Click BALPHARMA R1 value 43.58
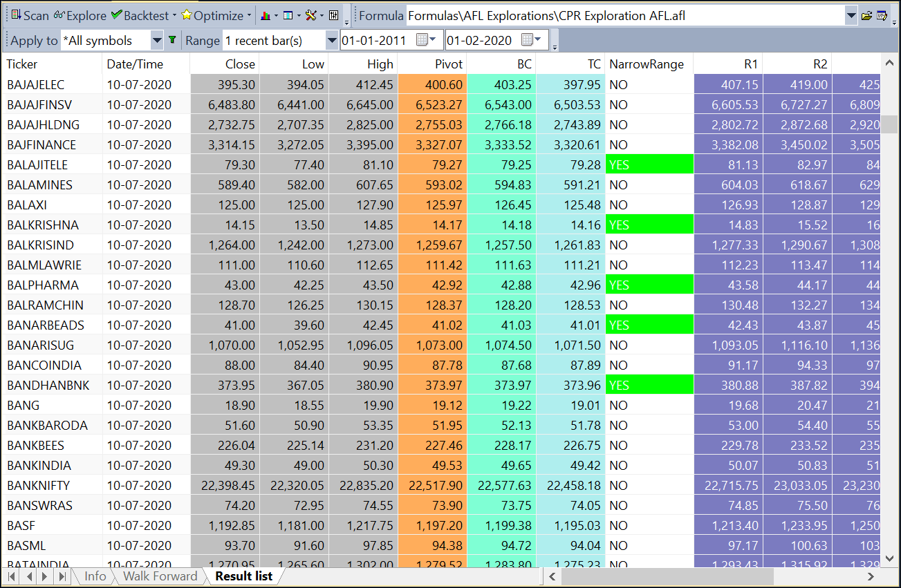 [728, 285]
